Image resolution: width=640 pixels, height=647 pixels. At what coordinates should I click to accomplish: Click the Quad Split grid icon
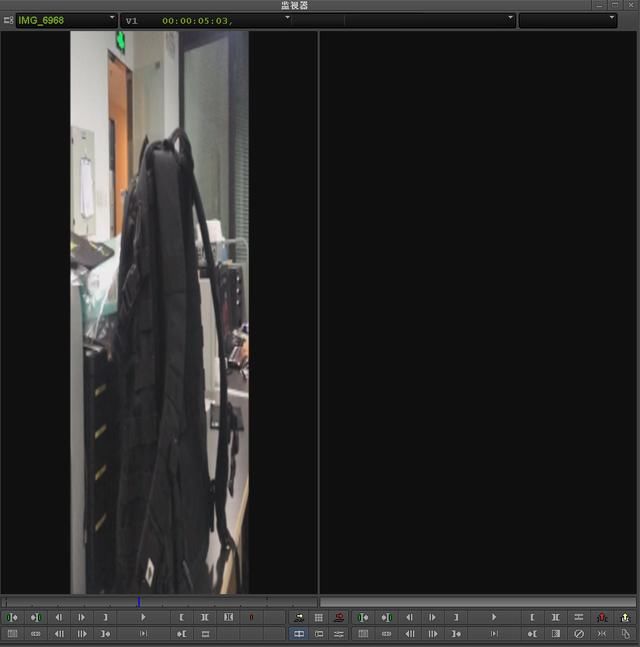point(319,618)
